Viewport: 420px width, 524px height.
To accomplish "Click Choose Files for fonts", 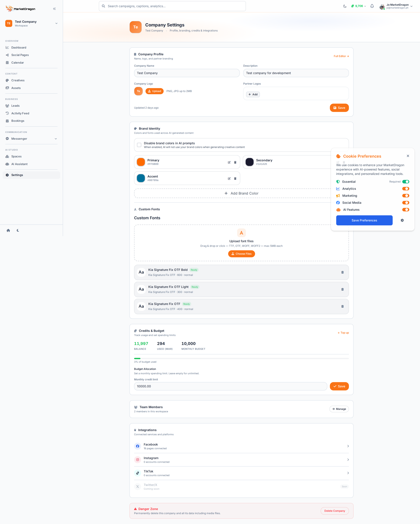I will coord(241,254).
